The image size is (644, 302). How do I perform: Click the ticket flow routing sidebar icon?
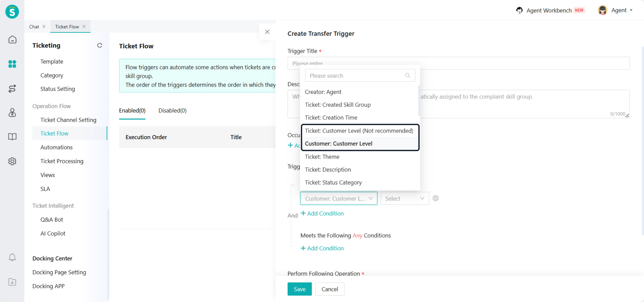tap(12, 88)
